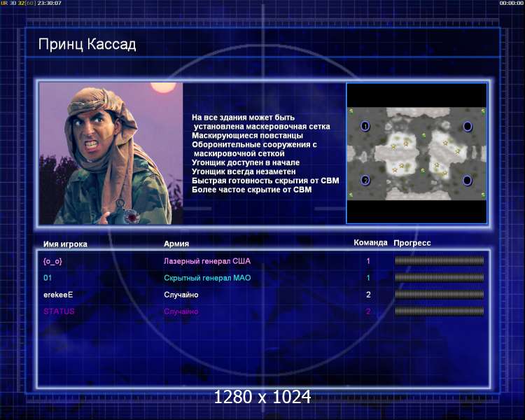Image resolution: width=525 pixels, height=420 pixels.
Task: Click team number 1 for player 01
Action: pos(368,278)
